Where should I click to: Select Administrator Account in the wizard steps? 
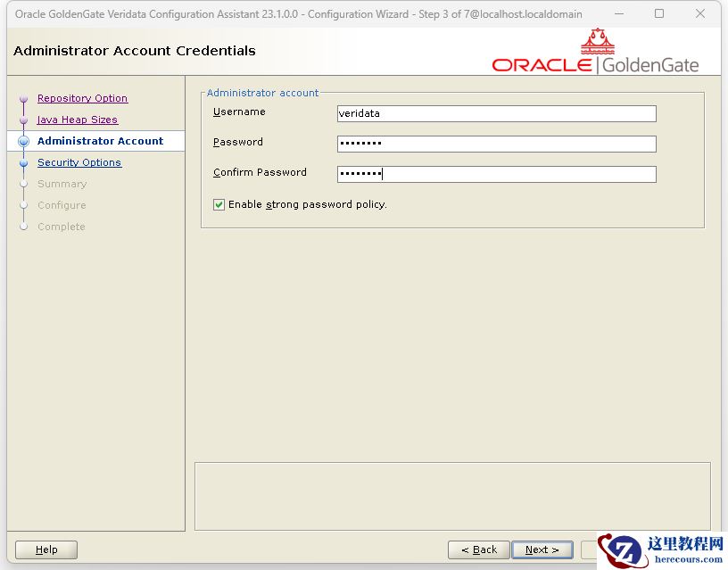coord(100,141)
